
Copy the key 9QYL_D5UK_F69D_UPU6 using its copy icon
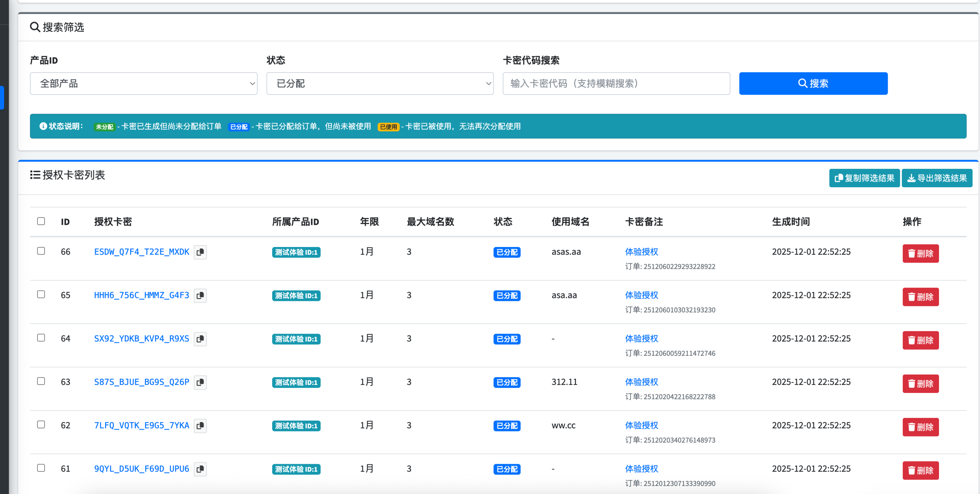tap(200, 469)
